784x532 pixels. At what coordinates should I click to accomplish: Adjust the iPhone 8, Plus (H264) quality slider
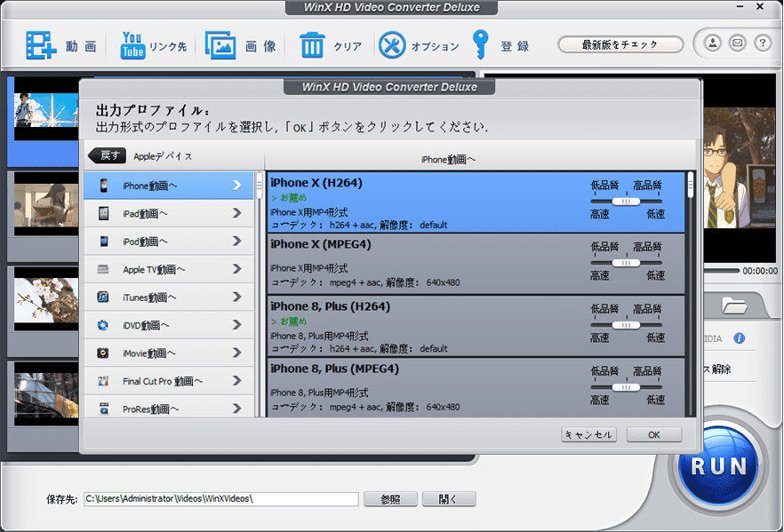pos(626,325)
